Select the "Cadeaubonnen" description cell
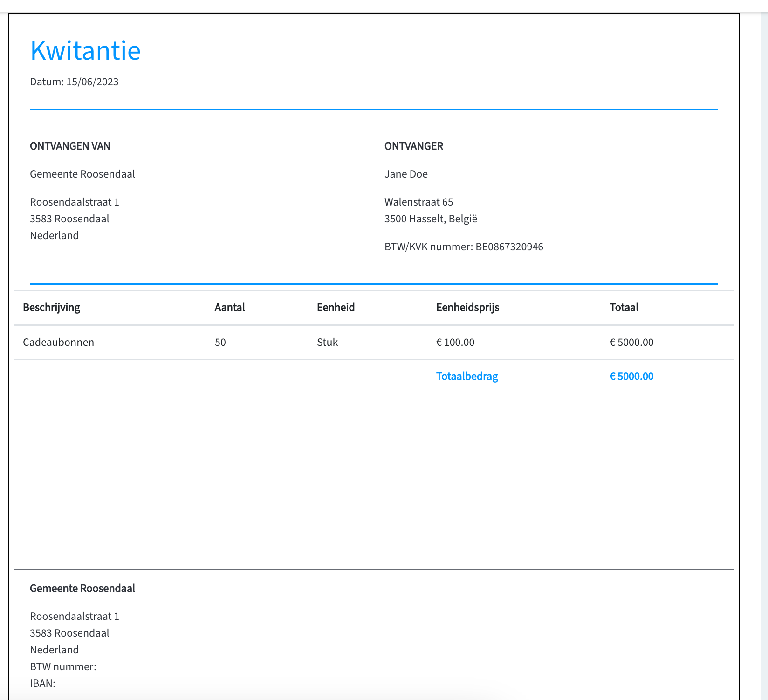Viewport: 768px width, 700px height. (58, 343)
